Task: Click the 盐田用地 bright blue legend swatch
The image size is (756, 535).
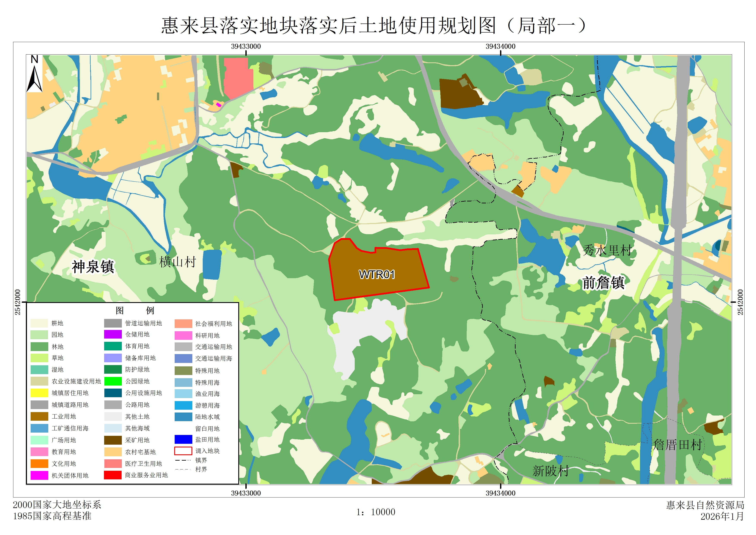Action: (183, 439)
